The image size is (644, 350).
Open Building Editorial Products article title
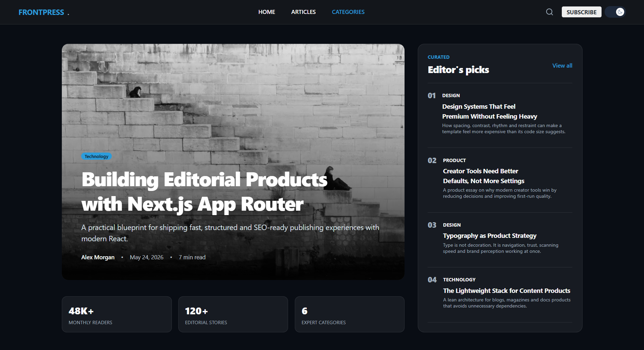(204, 192)
